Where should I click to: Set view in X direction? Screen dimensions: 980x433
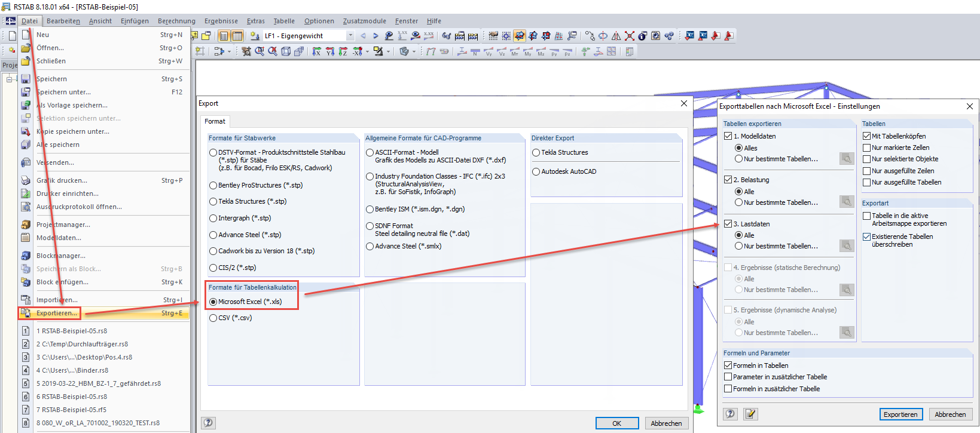(x=316, y=51)
